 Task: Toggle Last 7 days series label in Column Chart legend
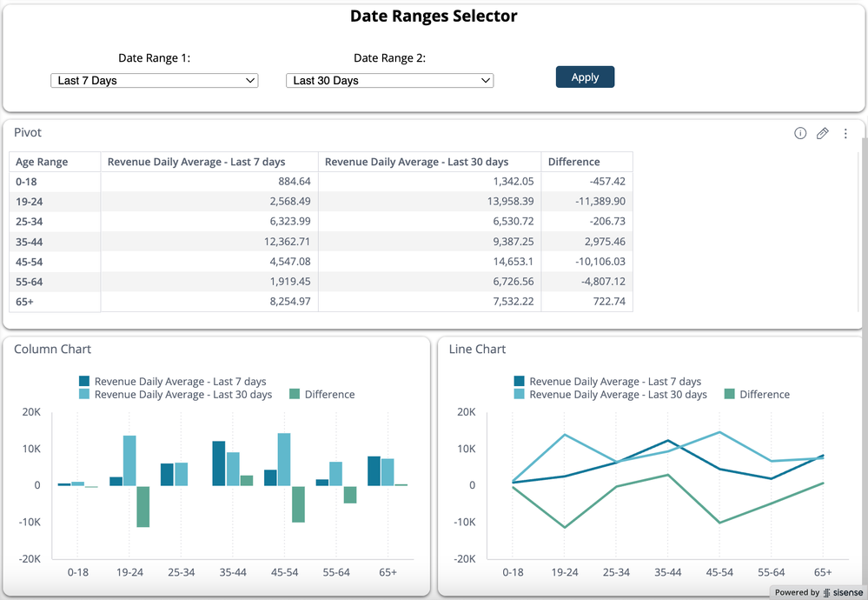(180, 381)
